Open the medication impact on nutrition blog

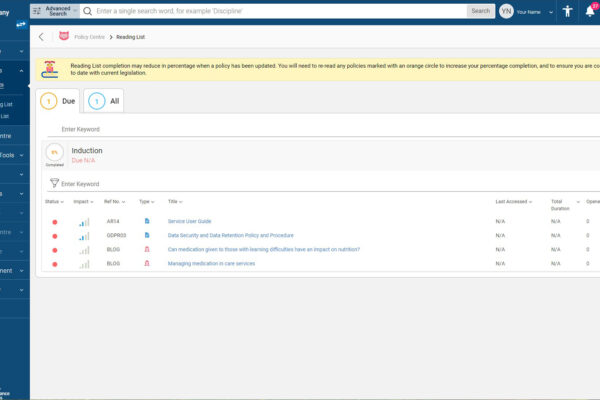(x=264, y=250)
